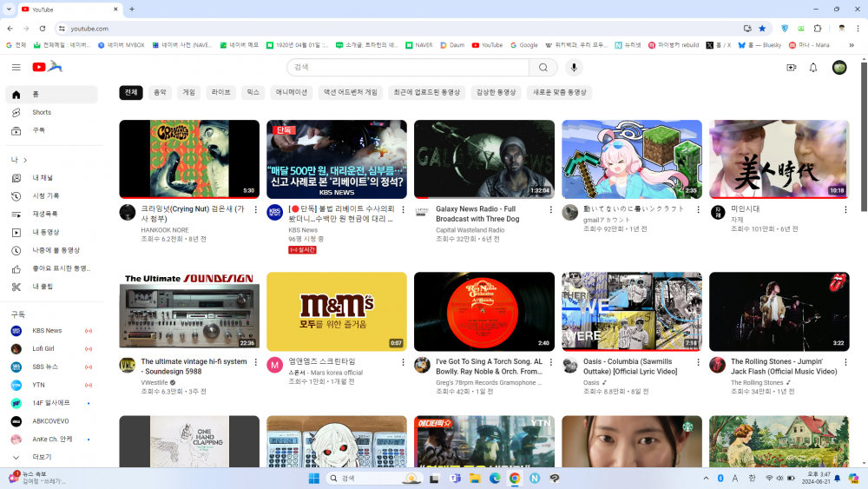The width and height of the screenshot is (868, 489).
Task: Open options menu for Galaxy News Radio video
Action: point(550,209)
